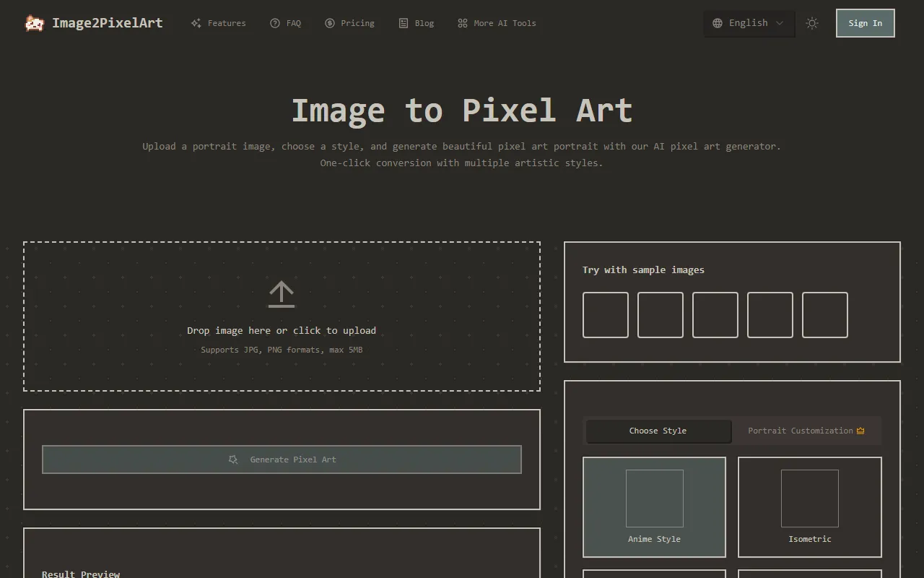Click the question mark FAQ icon

[x=275, y=23]
